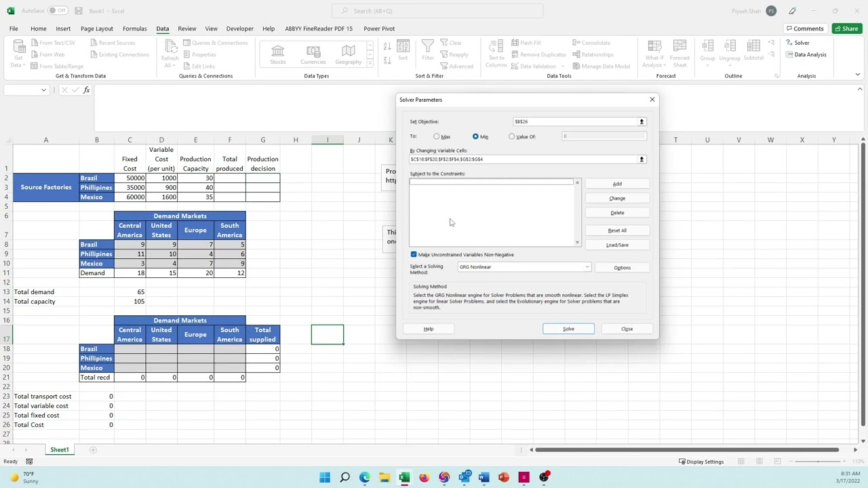Click the Solve button
The height and width of the screenshot is (488, 868).
568,329
